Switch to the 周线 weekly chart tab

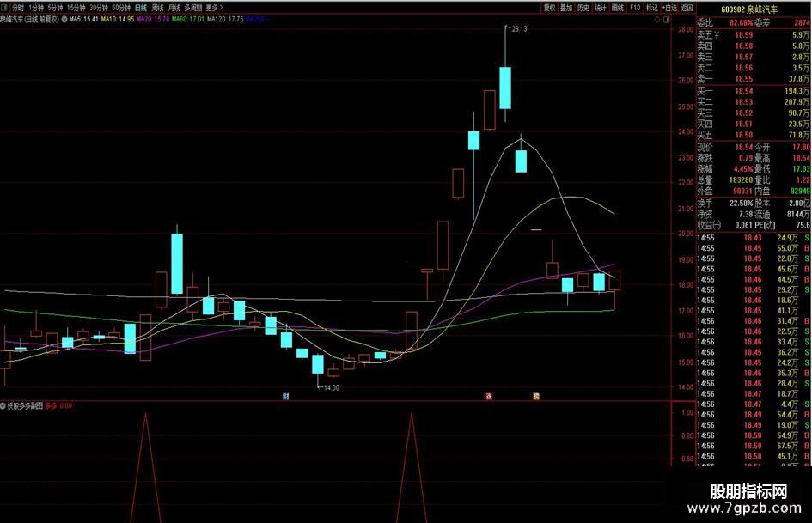pyautogui.click(x=157, y=8)
